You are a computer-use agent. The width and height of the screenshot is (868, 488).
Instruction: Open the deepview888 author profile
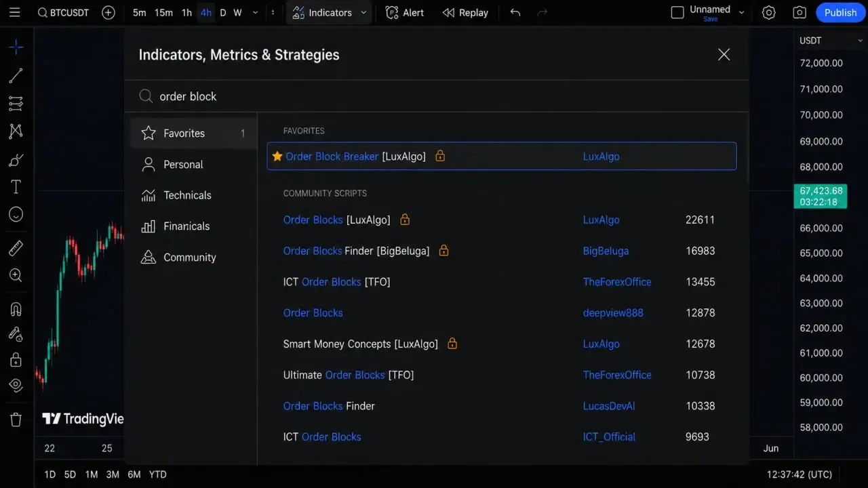pos(613,313)
